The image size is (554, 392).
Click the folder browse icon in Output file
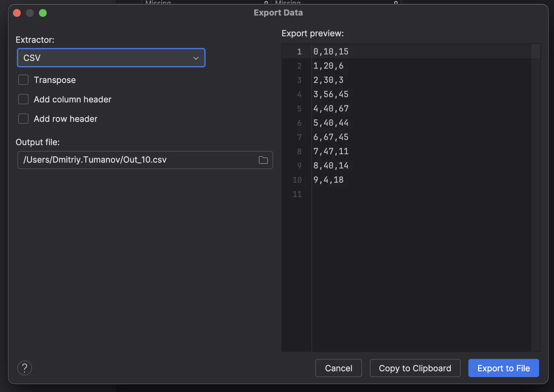click(263, 160)
